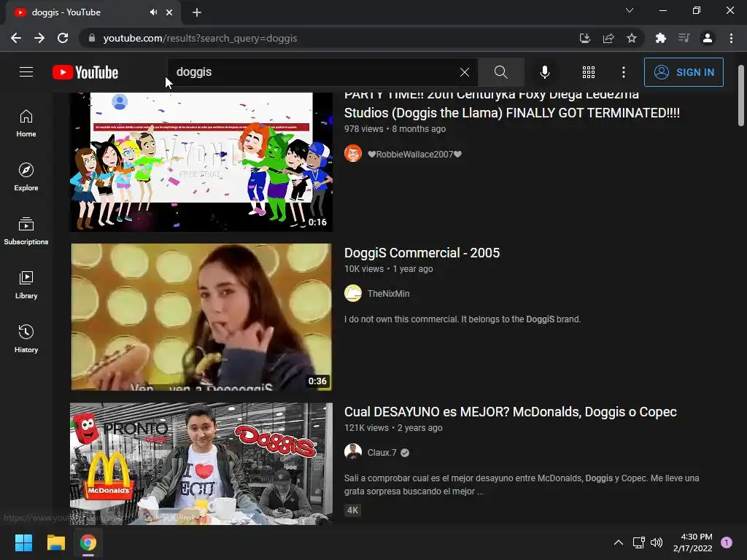Go back in the browser
The height and width of the screenshot is (560, 747).
point(16,38)
